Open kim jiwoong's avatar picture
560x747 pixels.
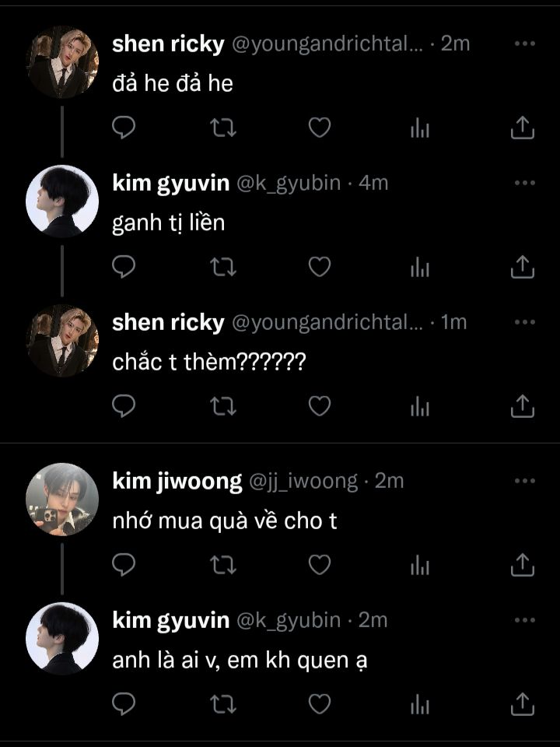coord(62,500)
